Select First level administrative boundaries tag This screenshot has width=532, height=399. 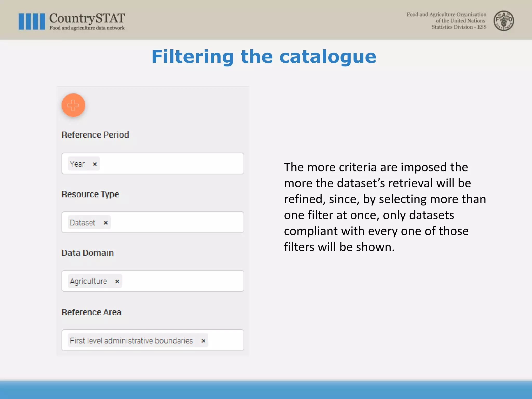131,341
